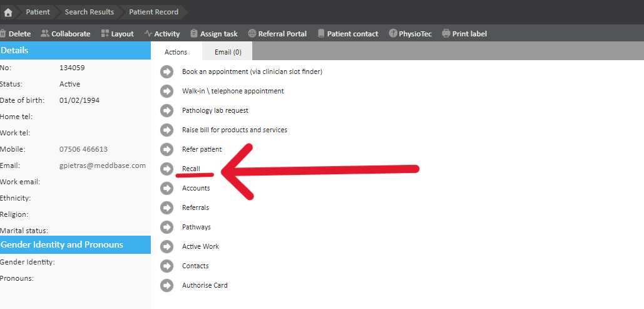Open Collaborate from the toolbar
Image resolution: width=644 pixels, height=309 pixels.
pos(65,34)
